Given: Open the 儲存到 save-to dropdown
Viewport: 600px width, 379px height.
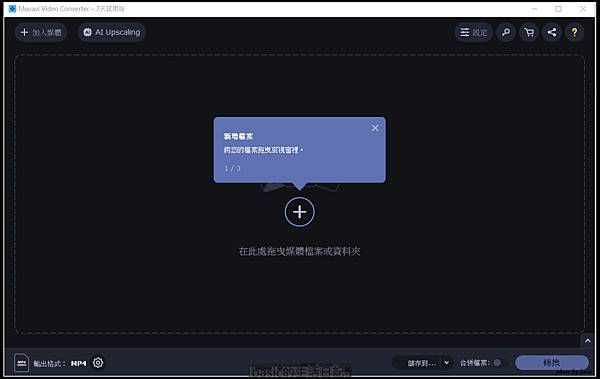Looking at the screenshot, I should pos(422,363).
